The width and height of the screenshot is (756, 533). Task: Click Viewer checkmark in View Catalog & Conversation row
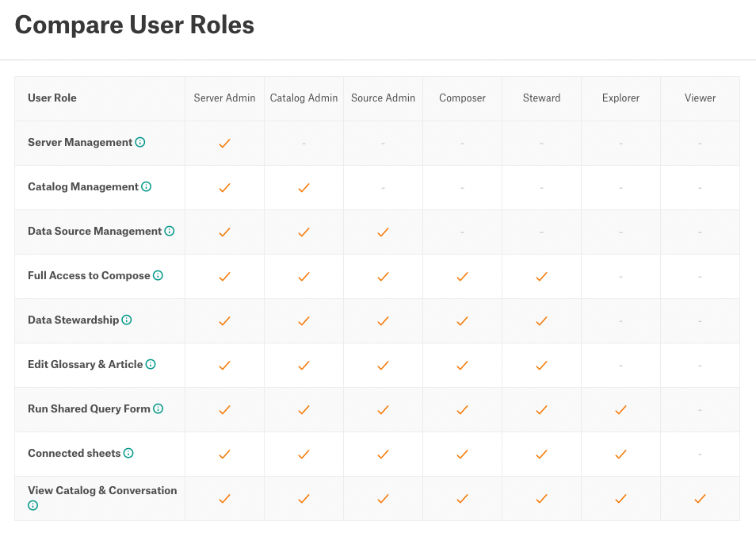(700, 498)
